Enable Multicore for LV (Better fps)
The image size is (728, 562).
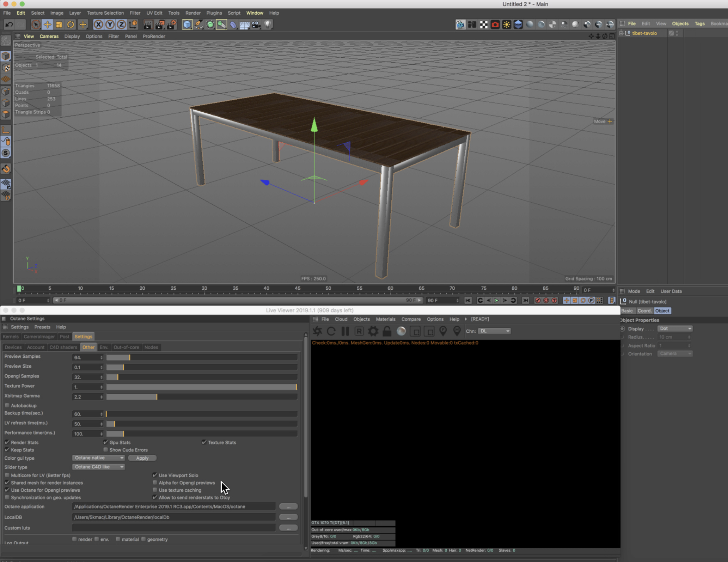click(7, 475)
